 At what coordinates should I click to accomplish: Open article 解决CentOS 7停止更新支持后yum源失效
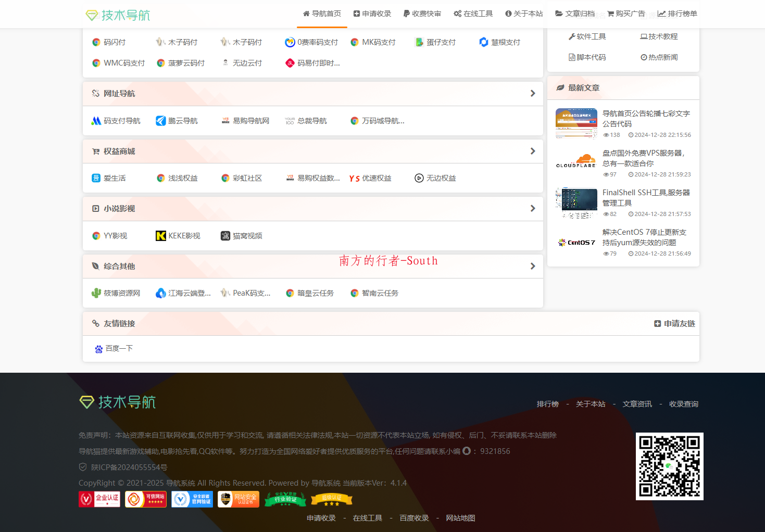644,237
